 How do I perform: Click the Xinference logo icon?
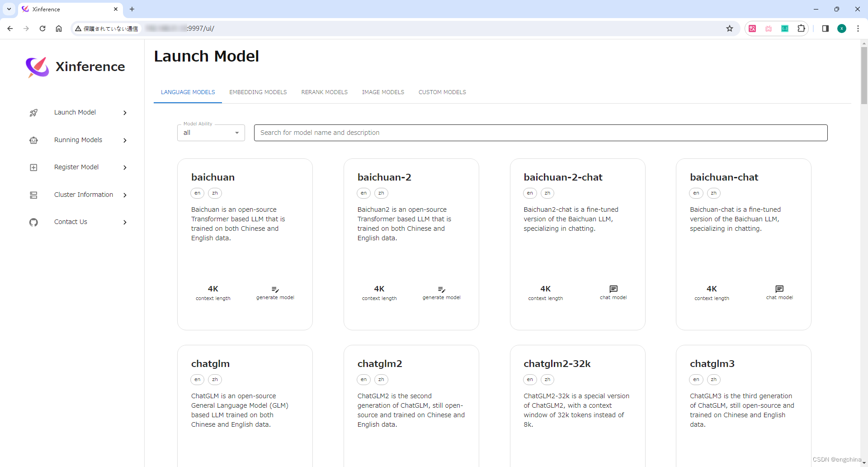point(37,67)
